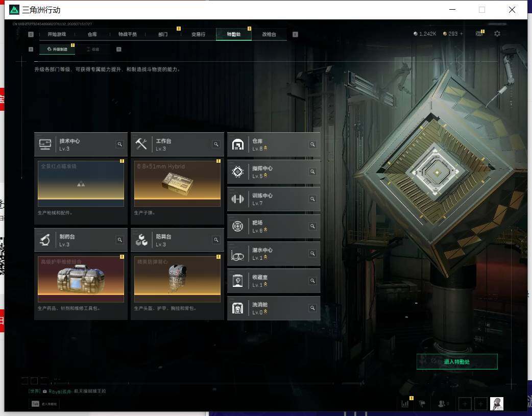This screenshot has width=532, height=416.
Task: Click the 训练中心 dumbbell icon
Action: [237, 199]
